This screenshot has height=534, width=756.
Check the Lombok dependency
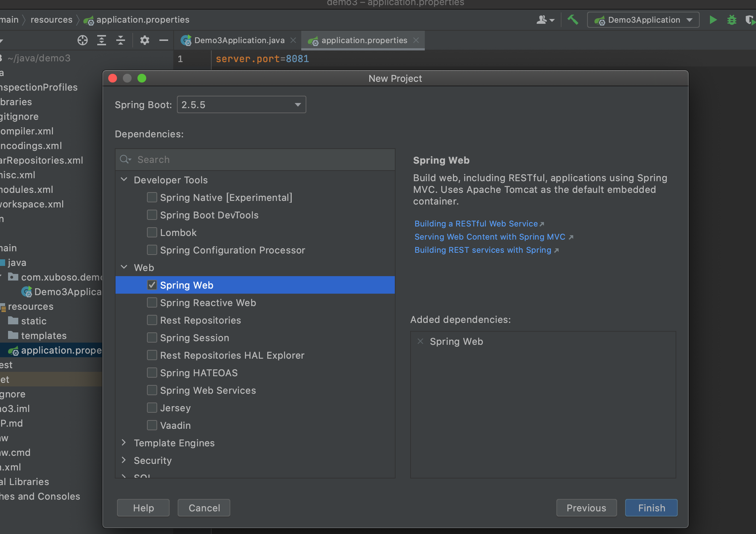tap(152, 232)
